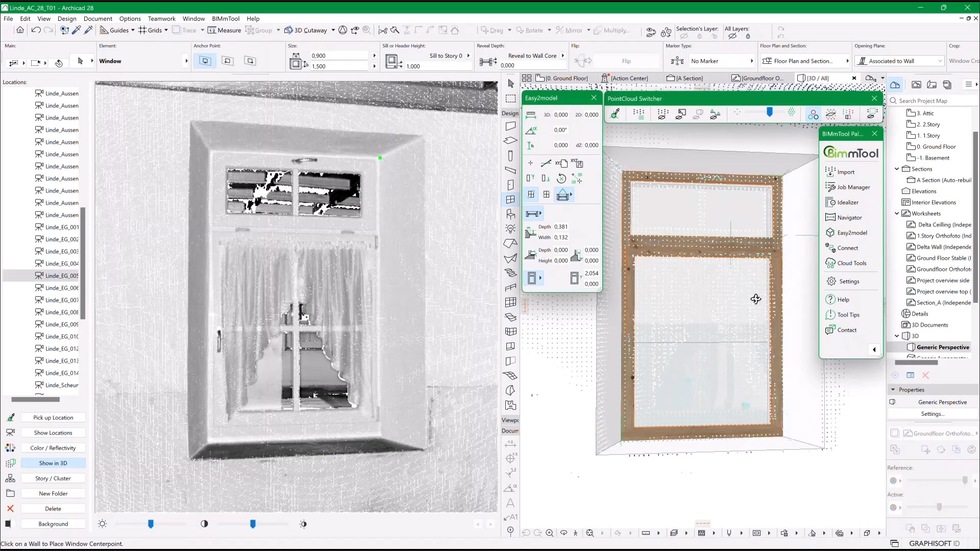
Task: Click the New Folder button
Action: tap(53, 493)
